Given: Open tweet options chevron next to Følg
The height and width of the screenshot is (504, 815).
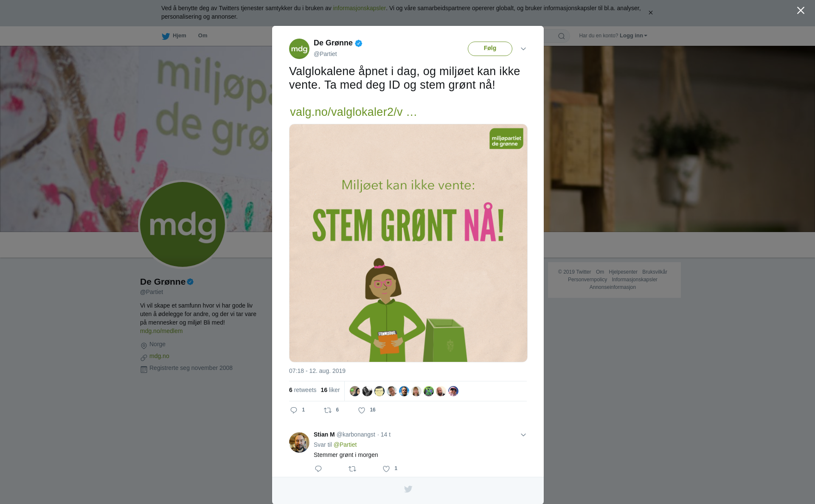Looking at the screenshot, I should [x=523, y=49].
